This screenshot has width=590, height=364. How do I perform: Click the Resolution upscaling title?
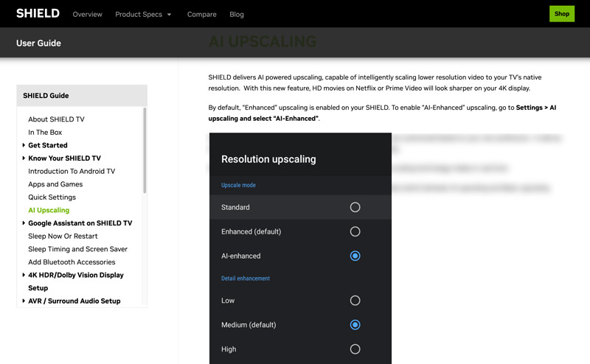268,159
